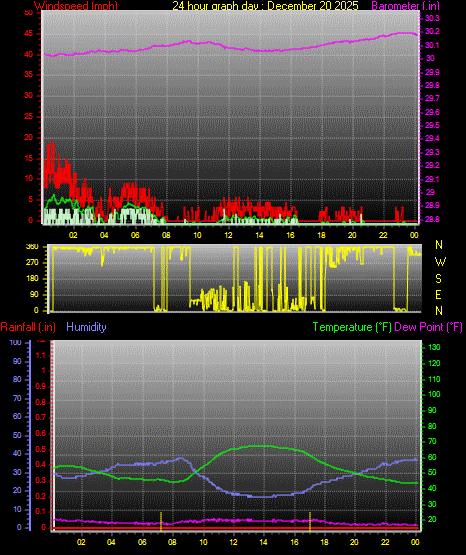
Task: Click the '29.1' barometer axis value
Action: click(432, 179)
